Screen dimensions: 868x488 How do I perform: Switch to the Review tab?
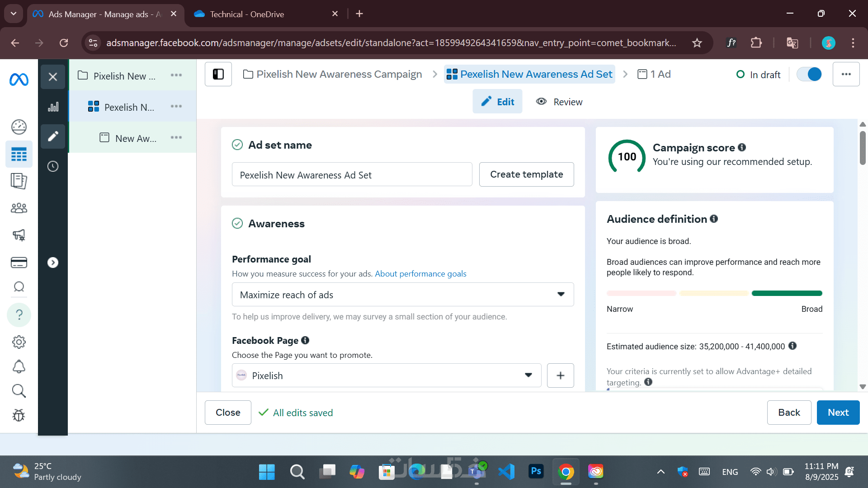(x=559, y=102)
